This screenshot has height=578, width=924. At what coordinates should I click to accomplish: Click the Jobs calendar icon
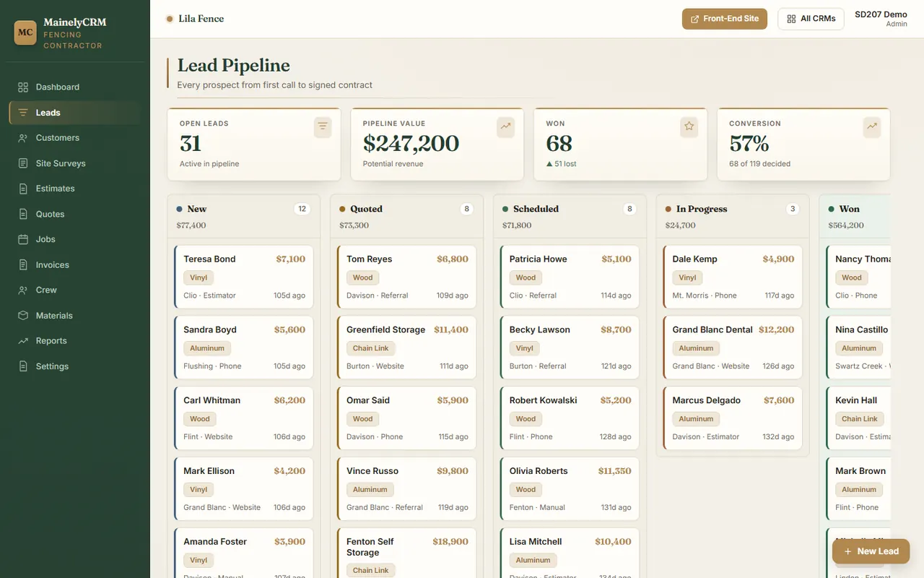tap(23, 239)
